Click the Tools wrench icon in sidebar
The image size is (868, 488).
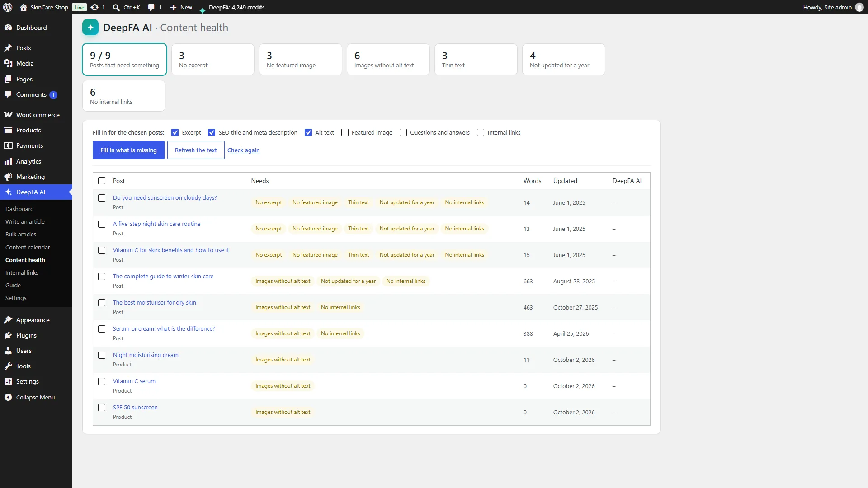(8, 366)
